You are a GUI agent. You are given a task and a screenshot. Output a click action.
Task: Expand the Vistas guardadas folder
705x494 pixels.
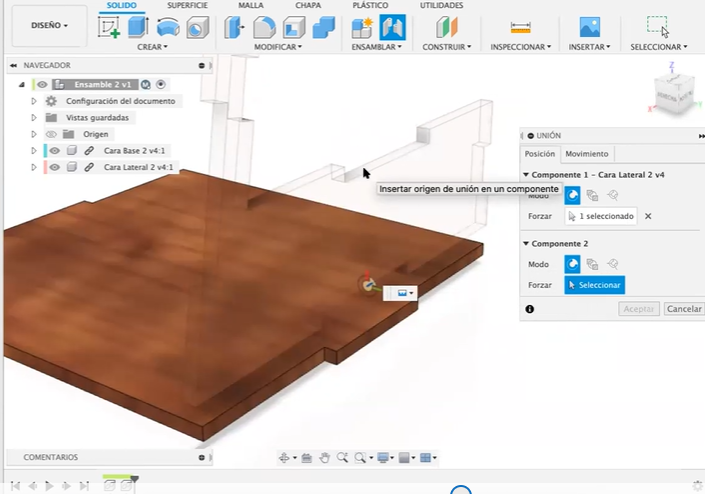34,118
